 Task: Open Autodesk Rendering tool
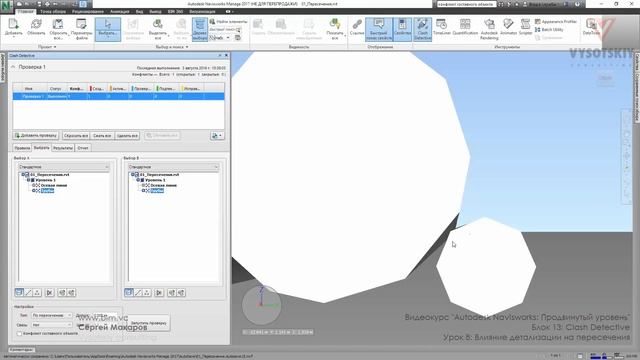point(489,29)
